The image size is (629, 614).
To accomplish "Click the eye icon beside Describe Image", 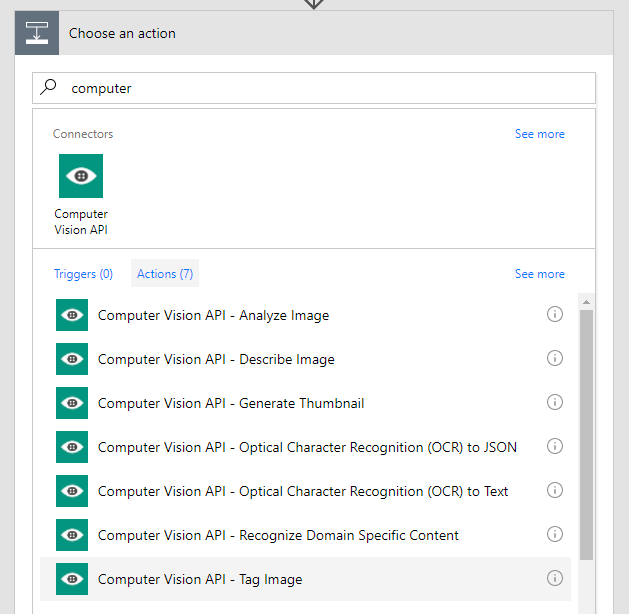I will 72,359.
